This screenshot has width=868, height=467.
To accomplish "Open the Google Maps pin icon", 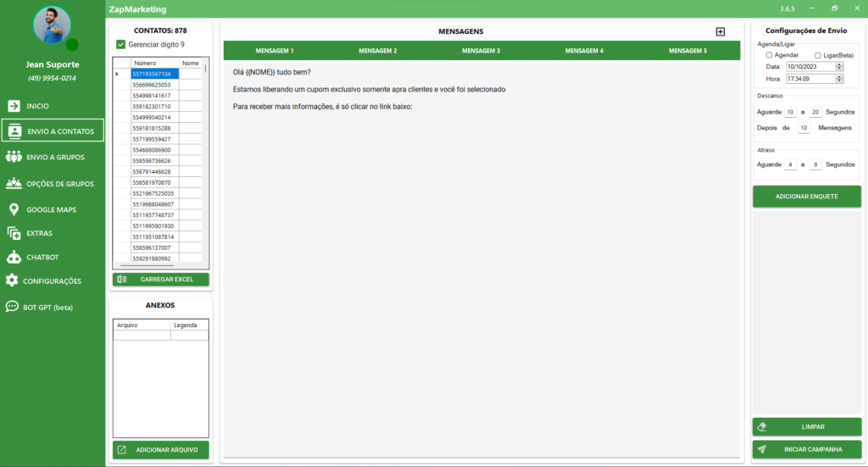I will pos(14,209).
